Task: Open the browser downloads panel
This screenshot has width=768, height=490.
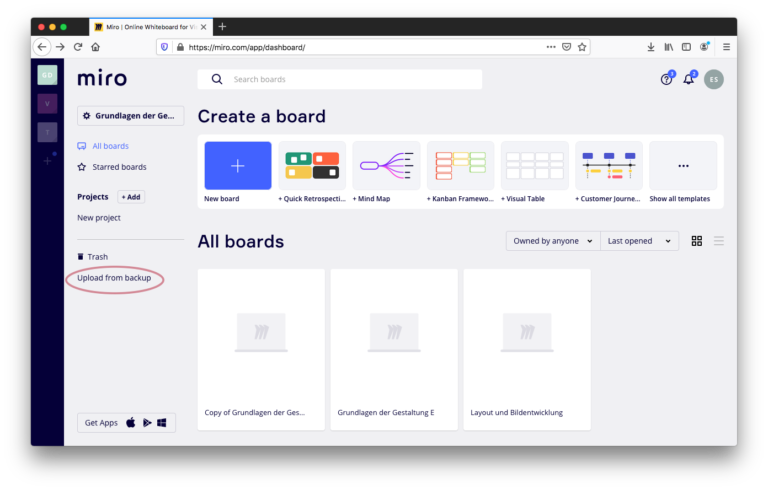Action: (x=651, y=47)
